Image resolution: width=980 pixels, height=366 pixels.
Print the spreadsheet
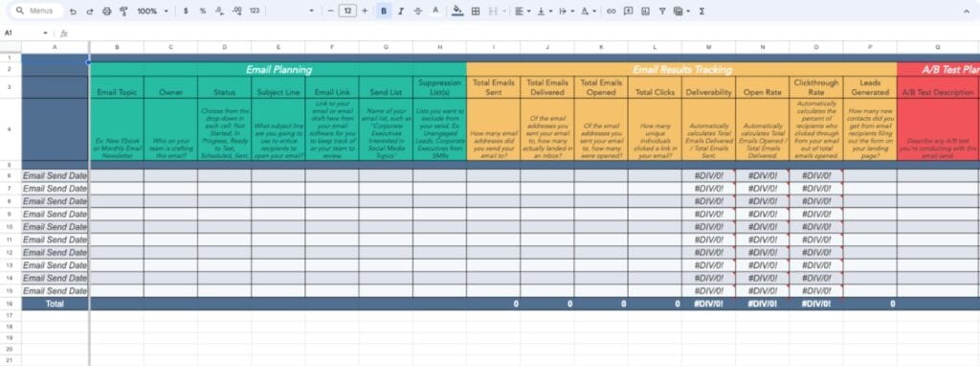pos(107,11)
